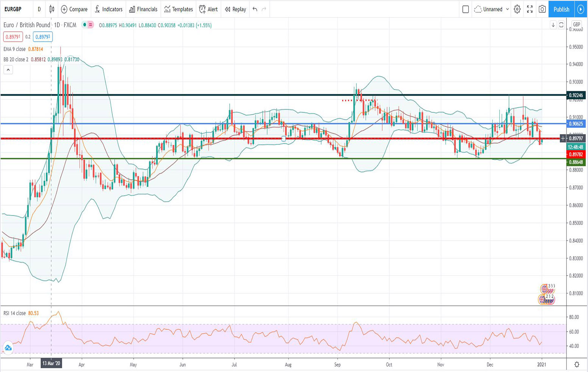588x372 pixels.
Task: Collapse the indicator legend chevron
Action: pos(8,70)
